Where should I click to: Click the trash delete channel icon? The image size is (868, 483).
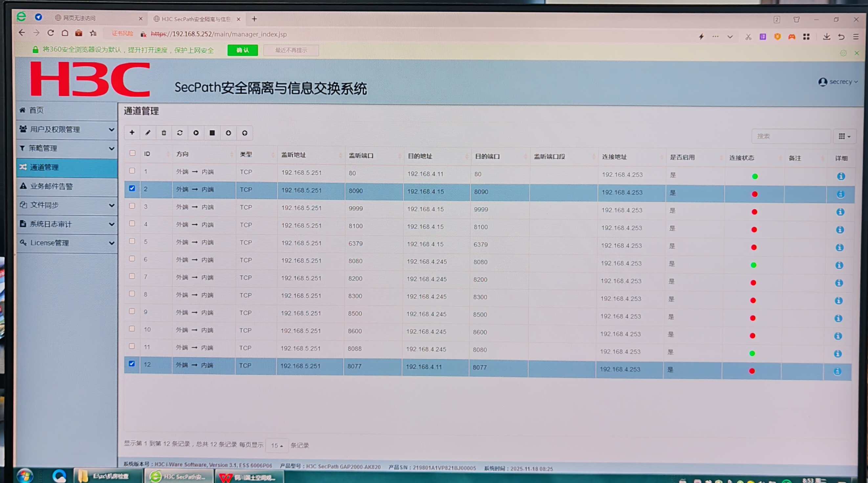(x=164, y=133)
